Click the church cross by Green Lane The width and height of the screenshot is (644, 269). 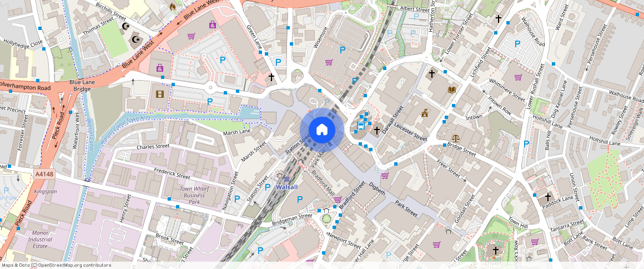coord(271,77)
